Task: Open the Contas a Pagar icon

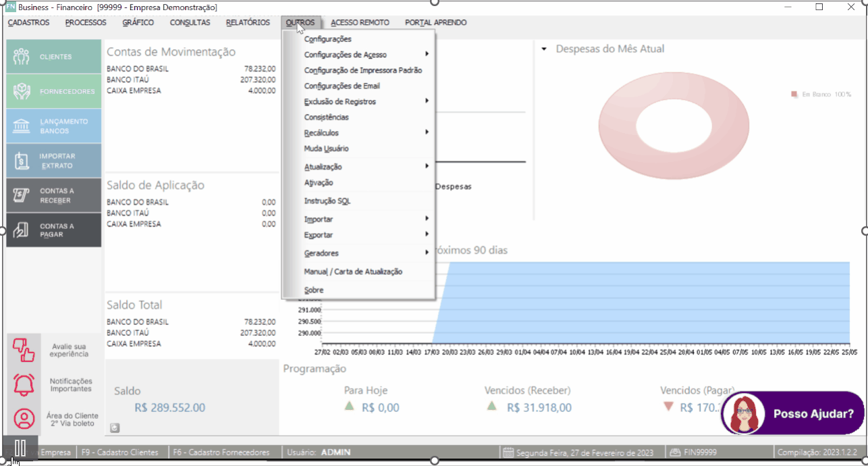Action: point(22,230)
